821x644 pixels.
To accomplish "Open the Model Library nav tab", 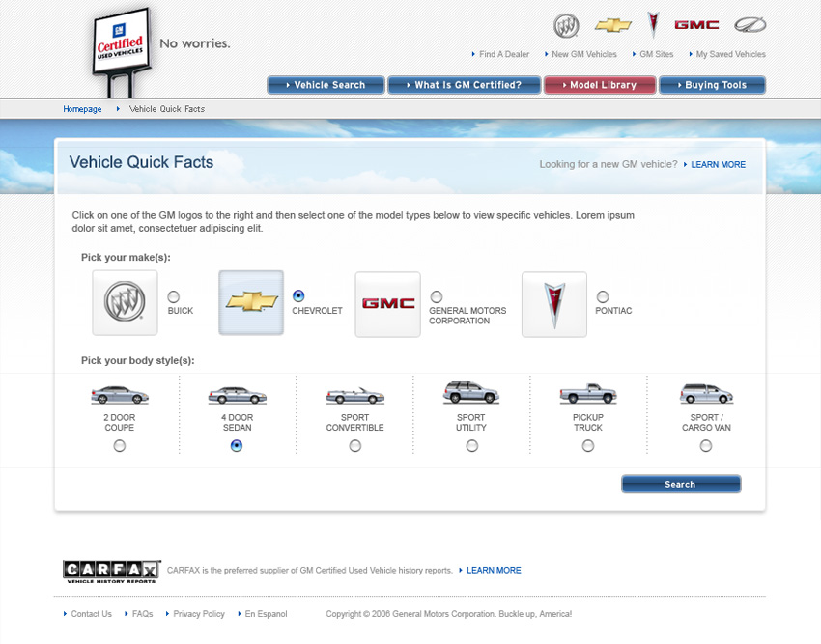I will (600, 85).
